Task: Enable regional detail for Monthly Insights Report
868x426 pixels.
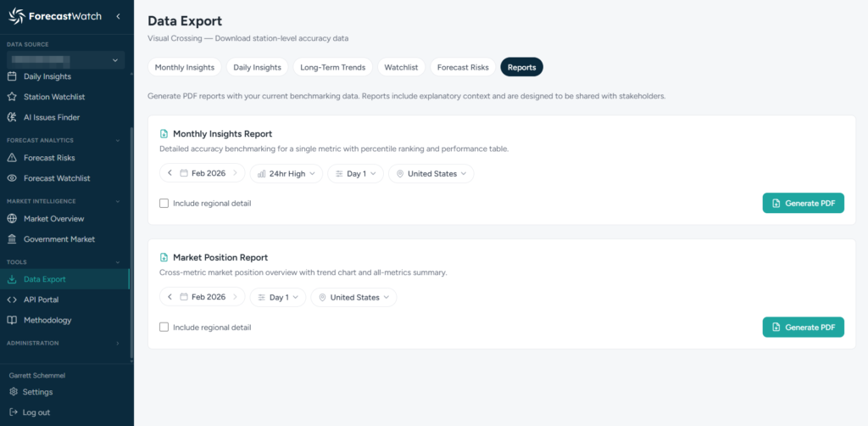Action: pos(164,204)
